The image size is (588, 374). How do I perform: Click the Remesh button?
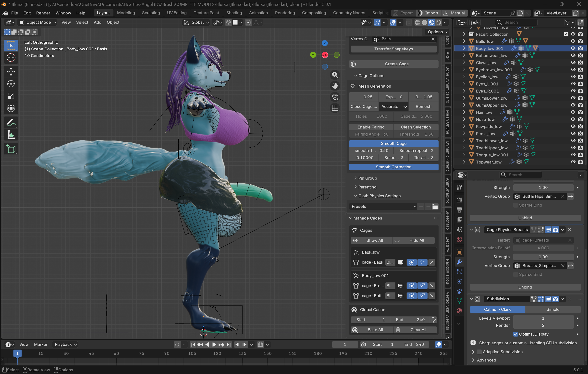tap(423, 107)
